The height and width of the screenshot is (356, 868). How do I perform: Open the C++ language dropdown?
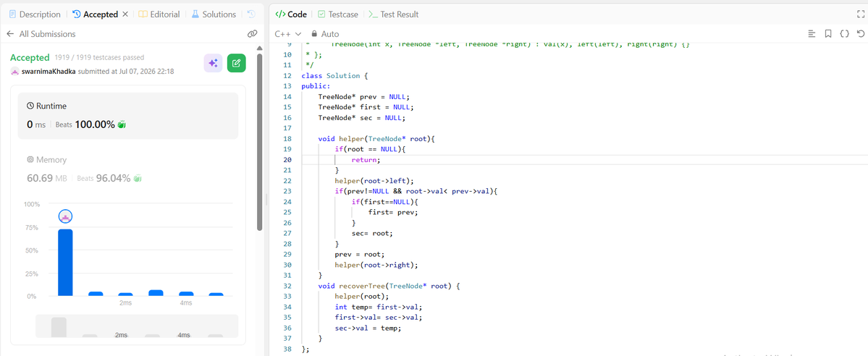tap(288, 34)
